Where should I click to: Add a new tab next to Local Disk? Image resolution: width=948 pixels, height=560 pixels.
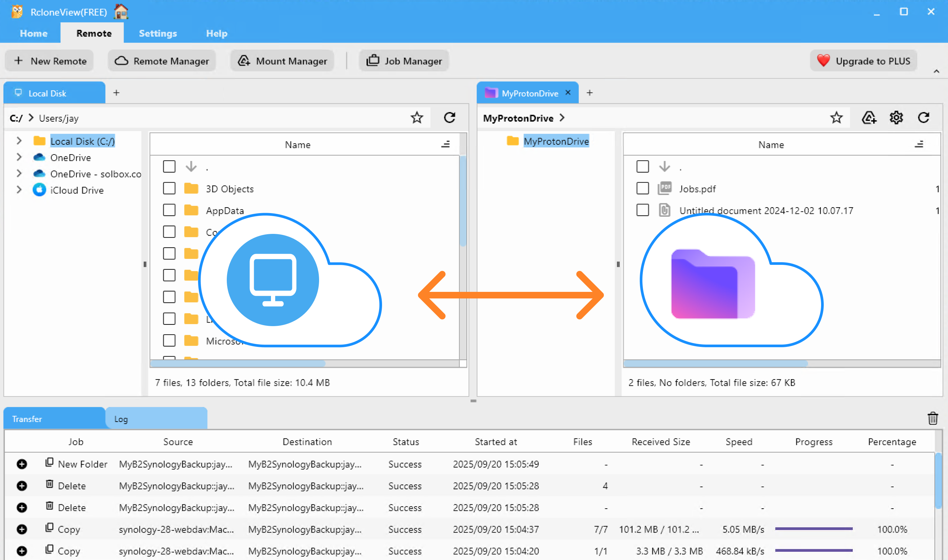(x=116, y=93)
